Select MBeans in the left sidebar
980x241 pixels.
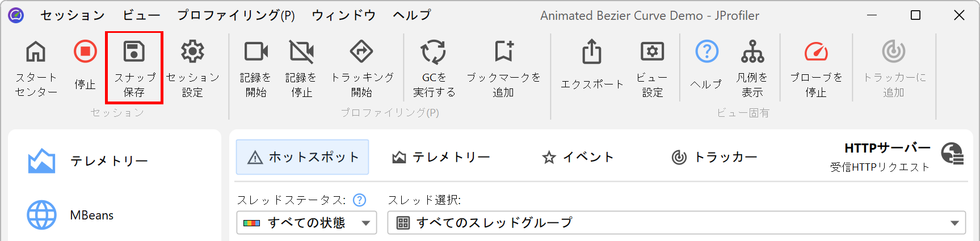click(x=91, y=215)
